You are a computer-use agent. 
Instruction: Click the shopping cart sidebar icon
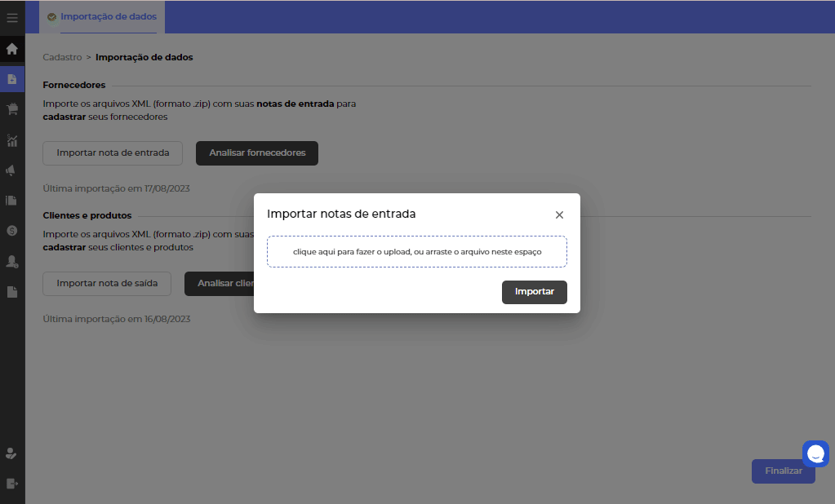(x=12, y=109)
